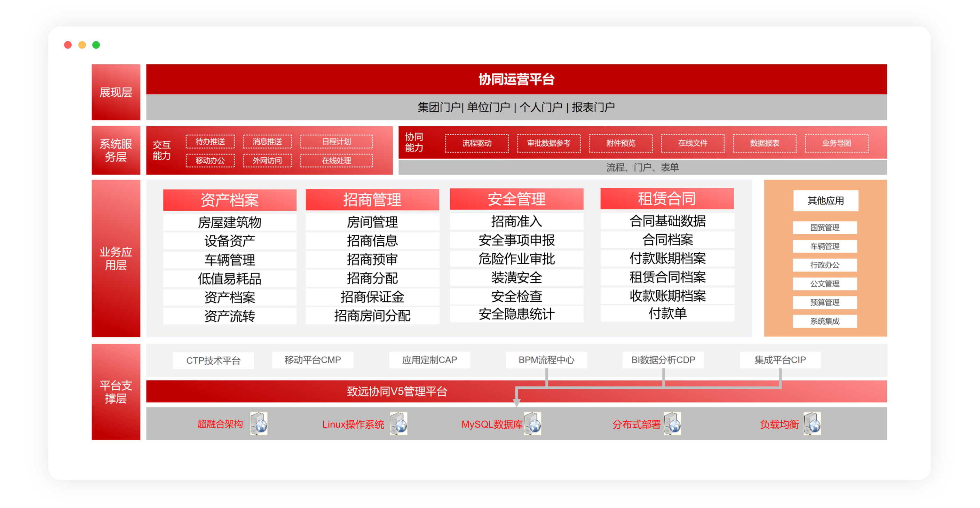This screenshot has width=980, height=508.
Task: Select 房屋建筑物 item
Action: pos(230,222)
